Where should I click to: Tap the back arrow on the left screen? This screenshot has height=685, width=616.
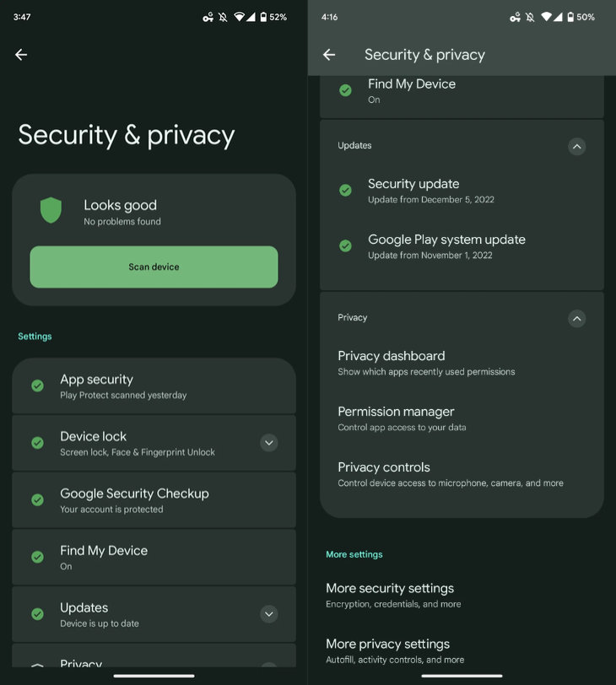pos(21,55)
